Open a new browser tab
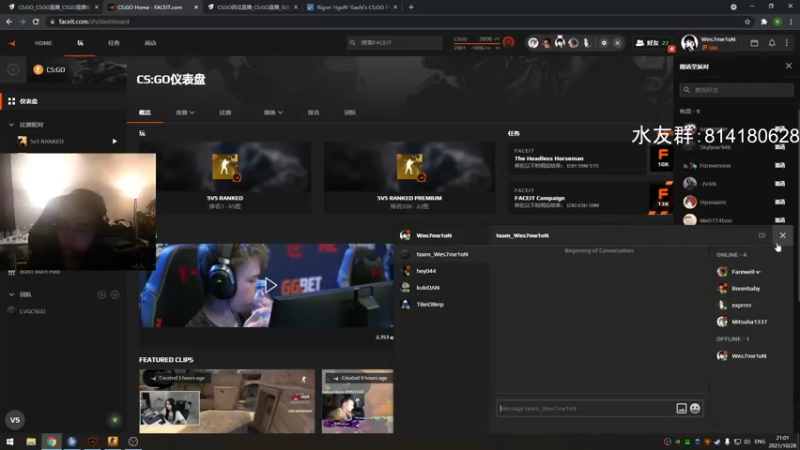Image resolution: width=800 pixels, height=450 pixels. point(411,7)
